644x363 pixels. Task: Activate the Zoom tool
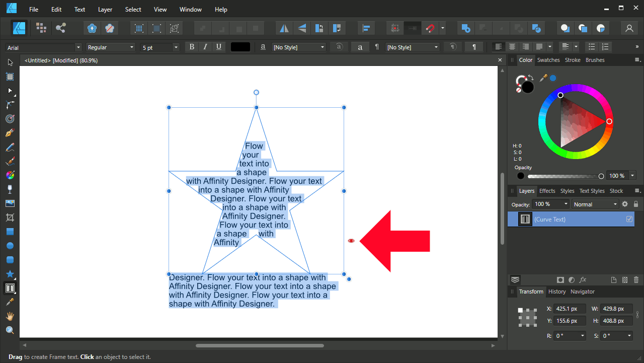pos(10,330)
